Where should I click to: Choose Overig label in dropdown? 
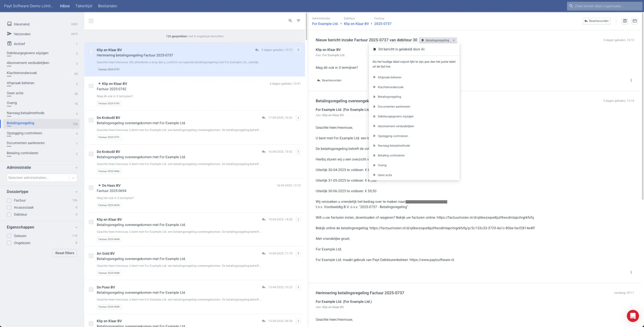382,165
